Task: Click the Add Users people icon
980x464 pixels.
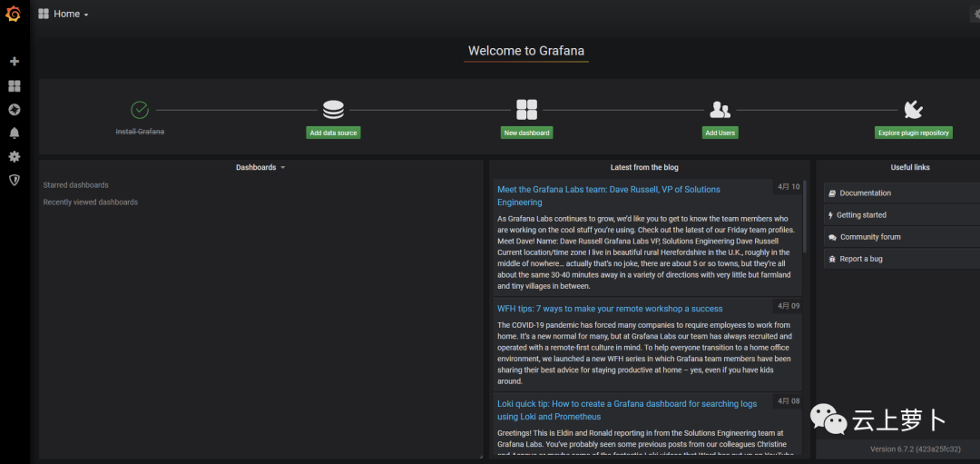Action: pos(720,110)
